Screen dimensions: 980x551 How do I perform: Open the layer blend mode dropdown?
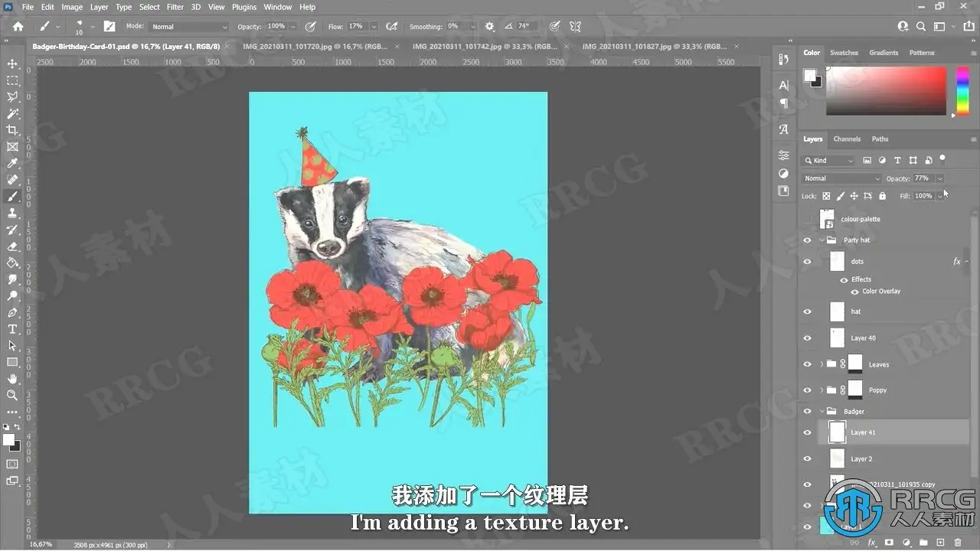pyautogui.click(x=841, y=178)
